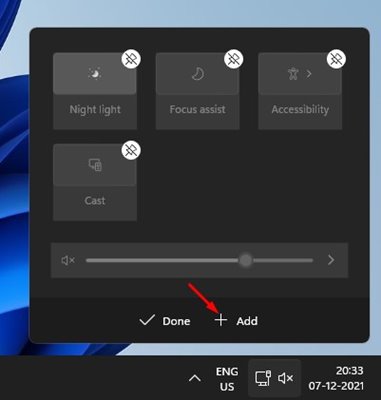
Task: Open the taskbar clock and date
Action: pos(336,378)
